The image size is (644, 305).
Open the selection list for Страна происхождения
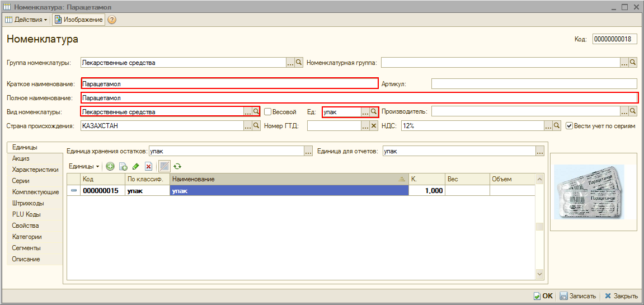pyautogui.click(x=247, y=126)
